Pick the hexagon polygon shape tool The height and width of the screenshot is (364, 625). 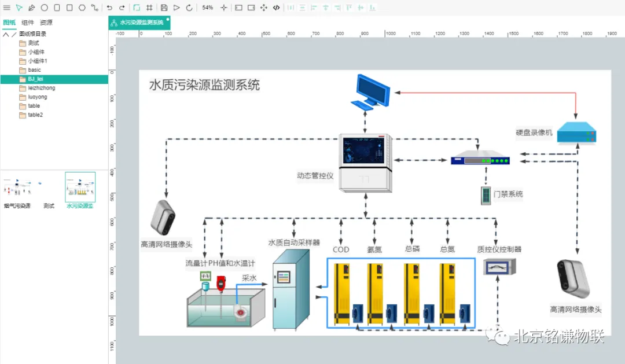82,8
